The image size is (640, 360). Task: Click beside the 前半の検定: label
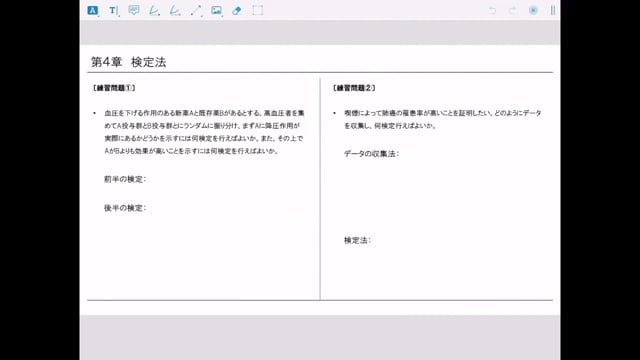click(125, 179)
